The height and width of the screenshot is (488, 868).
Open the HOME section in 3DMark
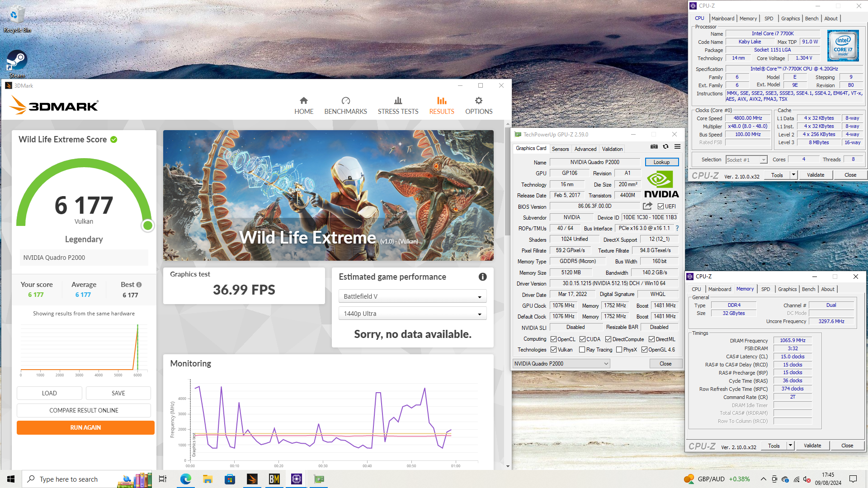(x=304, y=106)
